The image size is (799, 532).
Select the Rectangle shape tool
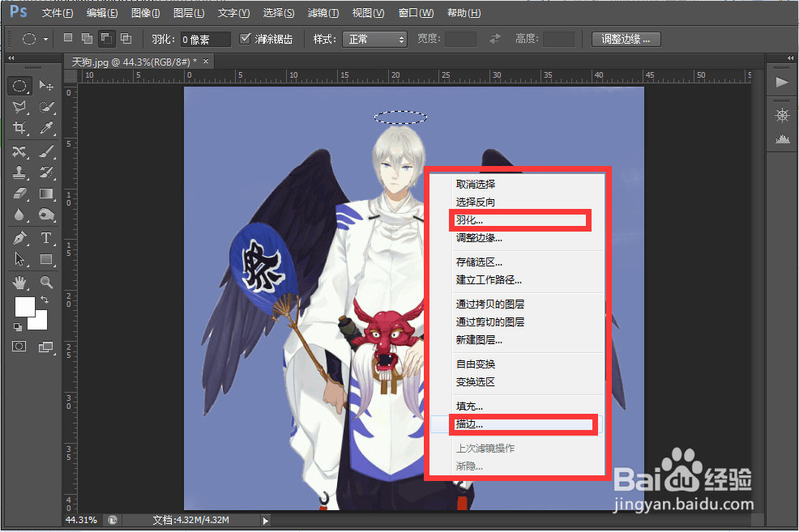coord(46,259)
